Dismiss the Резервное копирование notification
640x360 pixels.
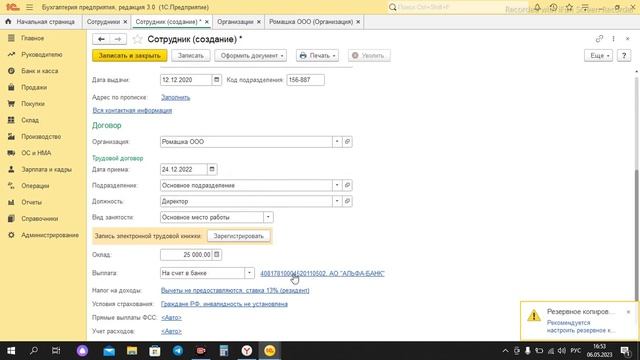click(628, 312)
